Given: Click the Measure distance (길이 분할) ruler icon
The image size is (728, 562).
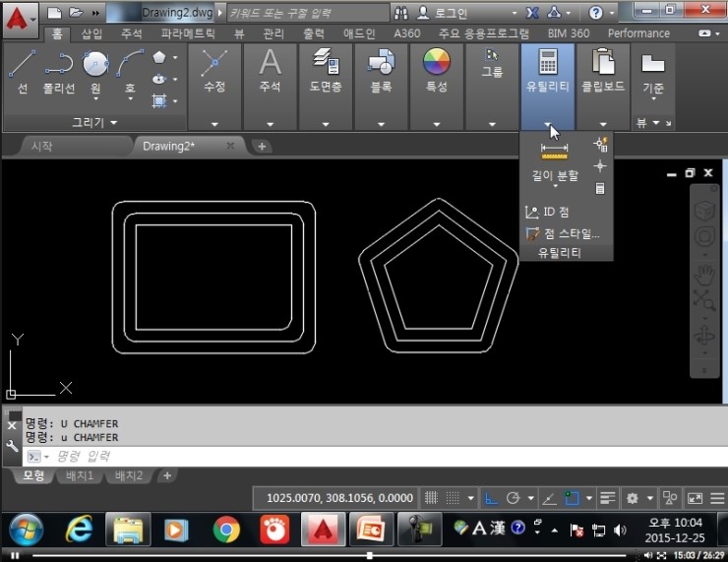Looking at the screenshot, I should 554,152.
